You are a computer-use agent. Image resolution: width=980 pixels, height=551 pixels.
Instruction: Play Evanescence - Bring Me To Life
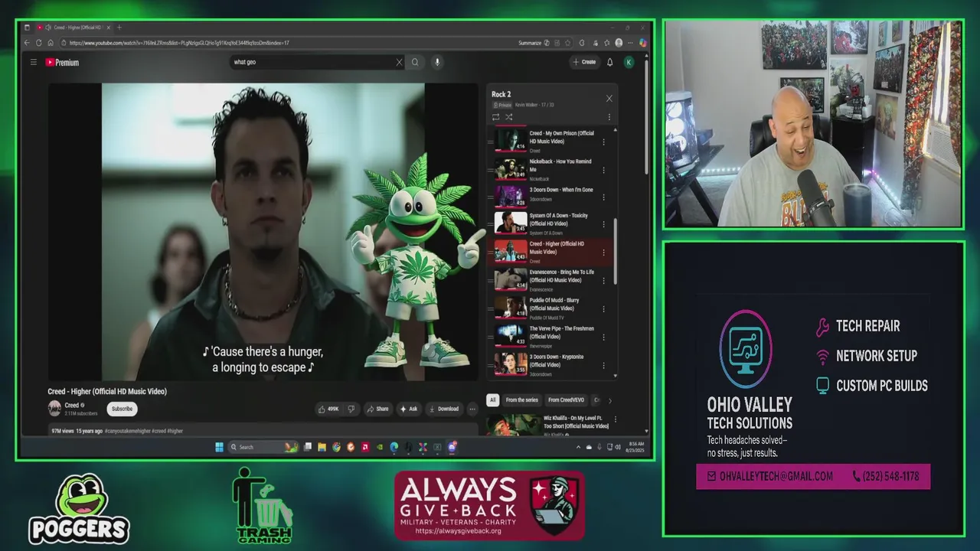(x=510, y=279)
